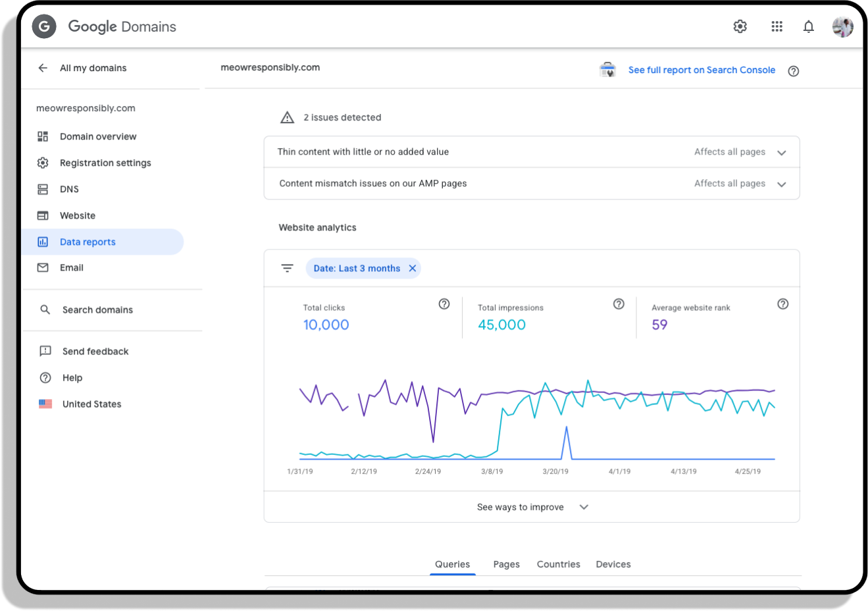The width and height of the screenshot is (868, 611).
Task: Click the Email envelope icon
Action: click(43, 267)
